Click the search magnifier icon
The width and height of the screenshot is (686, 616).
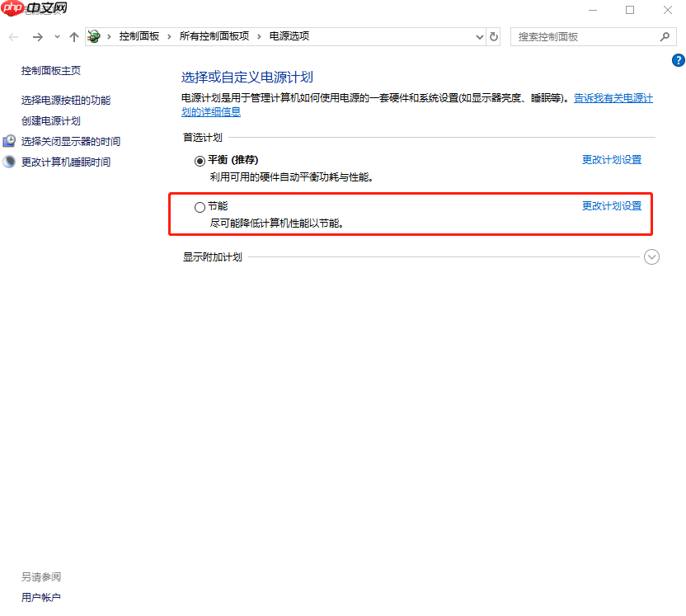665,36
